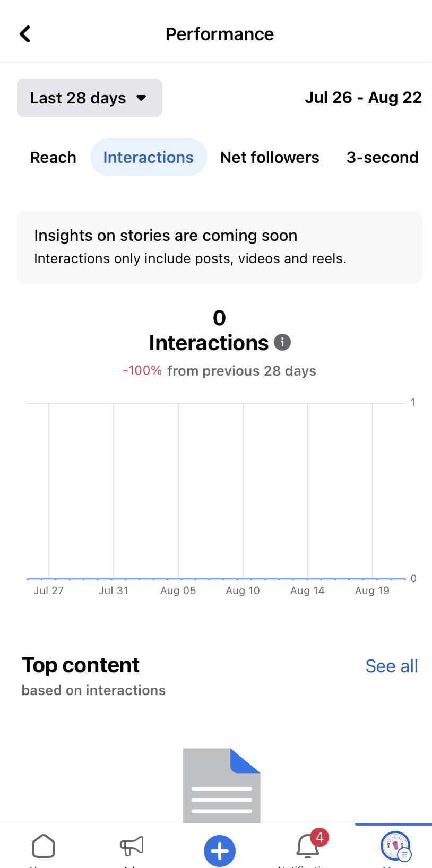Select the Interactions tab
Viewport: 432px width, 868px height.
(x=148, y=158)
